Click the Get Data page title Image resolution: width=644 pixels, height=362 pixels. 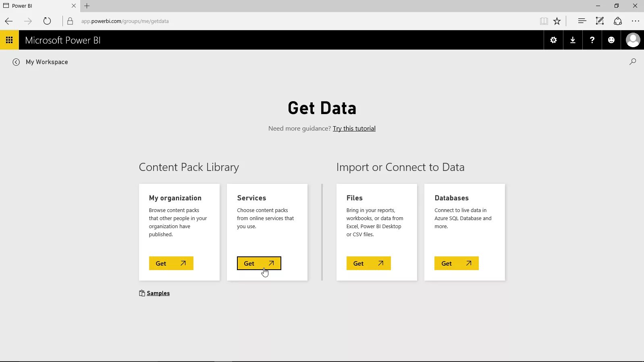[322, 108]
